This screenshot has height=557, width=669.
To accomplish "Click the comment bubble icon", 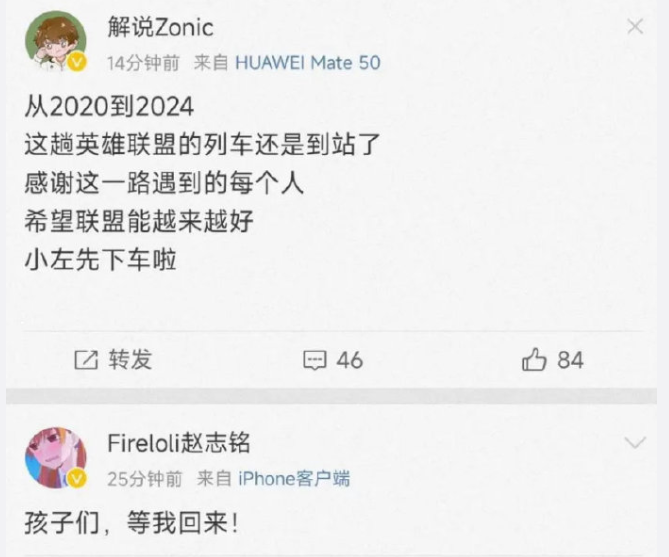I will (x=315, y=360).
